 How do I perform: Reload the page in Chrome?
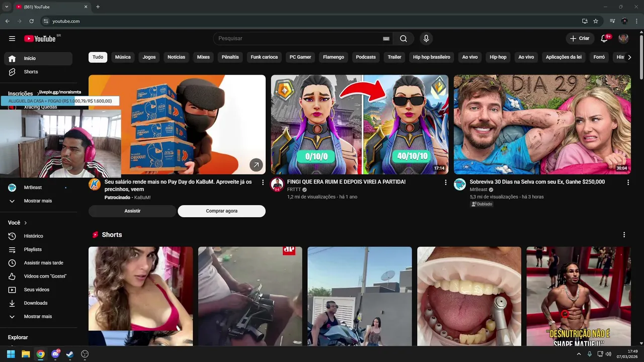(32, 21)
